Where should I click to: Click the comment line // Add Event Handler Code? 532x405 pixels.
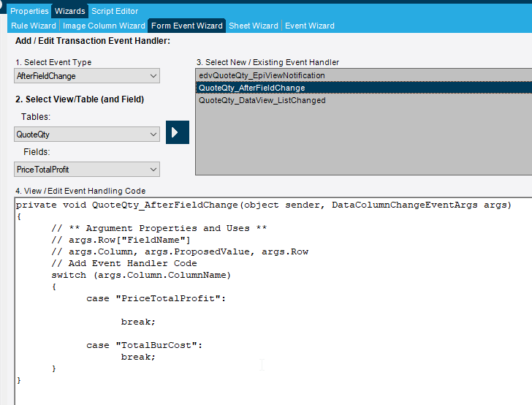coord(124,263)
